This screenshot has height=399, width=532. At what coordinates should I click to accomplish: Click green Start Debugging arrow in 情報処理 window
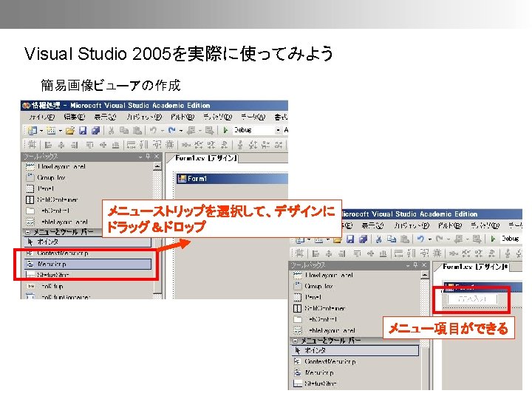(225, 130)
